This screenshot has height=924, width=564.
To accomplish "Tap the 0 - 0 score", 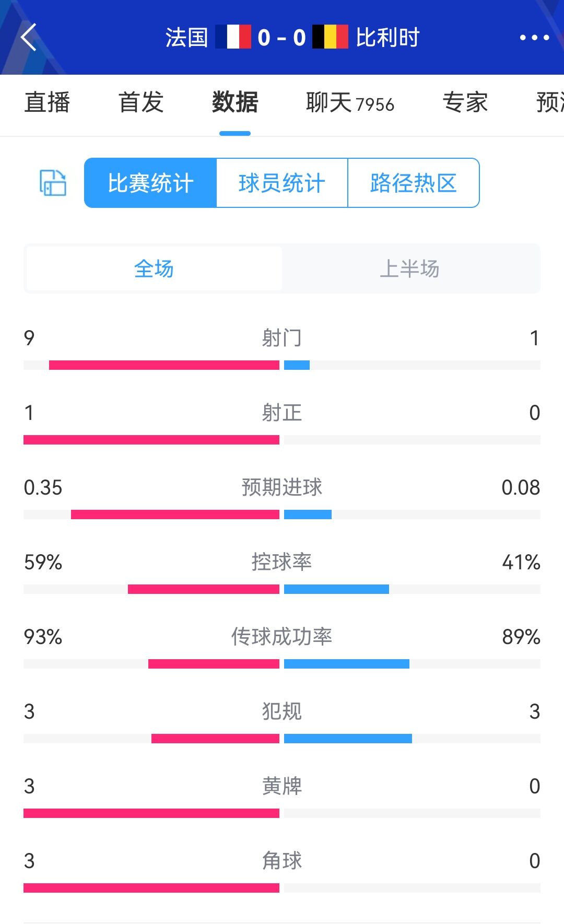I will pyautogui.click(x=281, y=38).
